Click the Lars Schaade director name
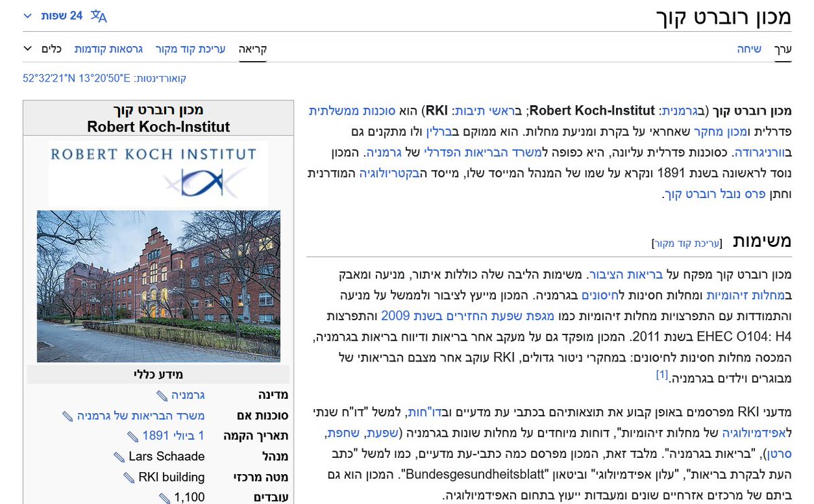The image size is (814, 504). [166, 457]
